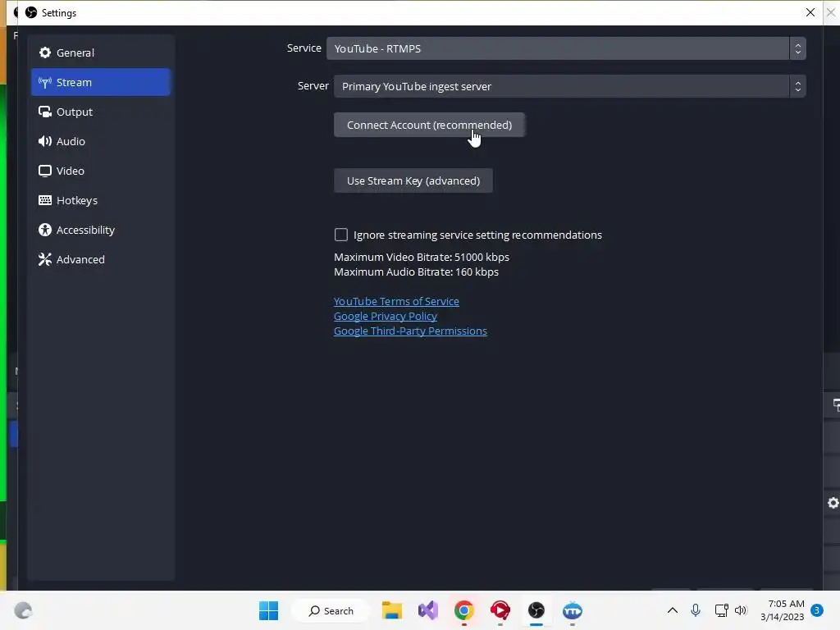Open the Output settings category
This screenshot has height=630, width=840.
(x=101, y=112)
